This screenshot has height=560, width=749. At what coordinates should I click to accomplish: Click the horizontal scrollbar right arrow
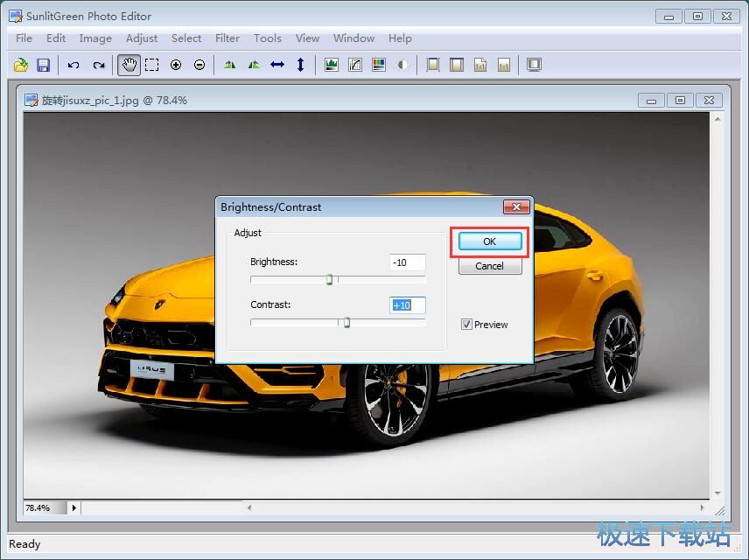coord(702,507)
